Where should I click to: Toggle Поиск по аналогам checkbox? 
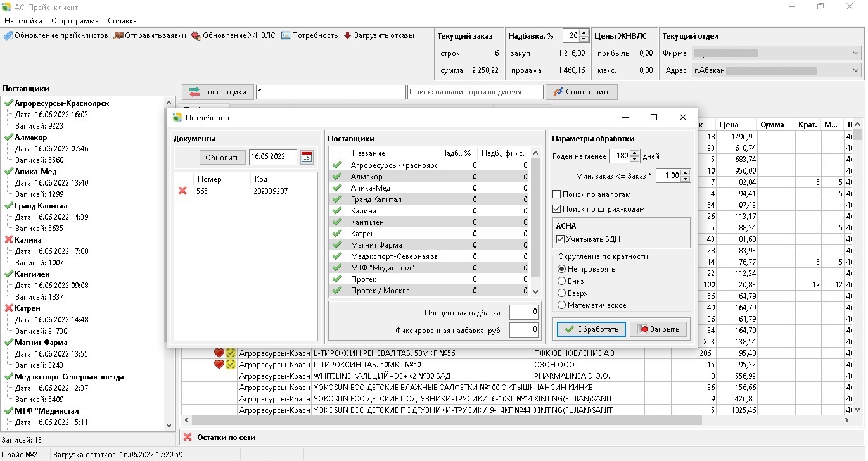point(557,194)
